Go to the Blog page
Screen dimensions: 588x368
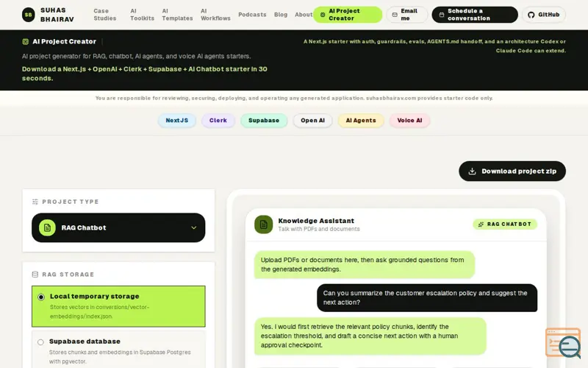click(x=281, y=15)
